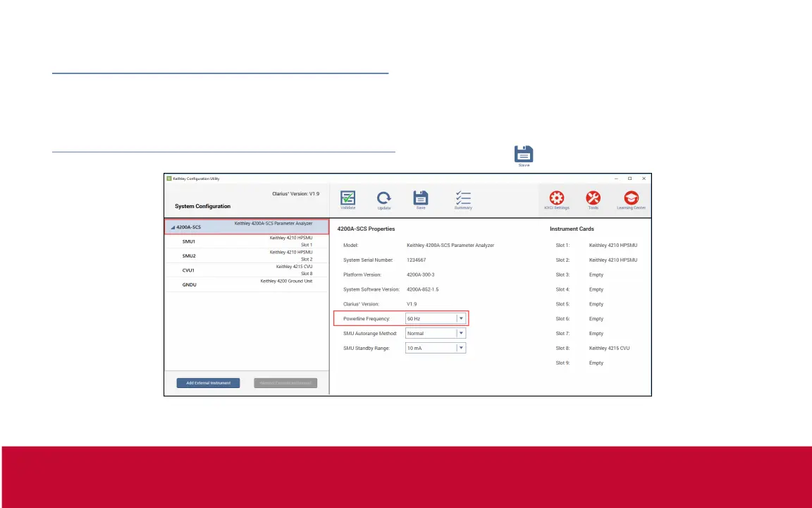Image resolution: width=812 pixels, height=508 pixels.
Task: Click system software version 4200A-852-1.5
Action: tap(423, 289)
